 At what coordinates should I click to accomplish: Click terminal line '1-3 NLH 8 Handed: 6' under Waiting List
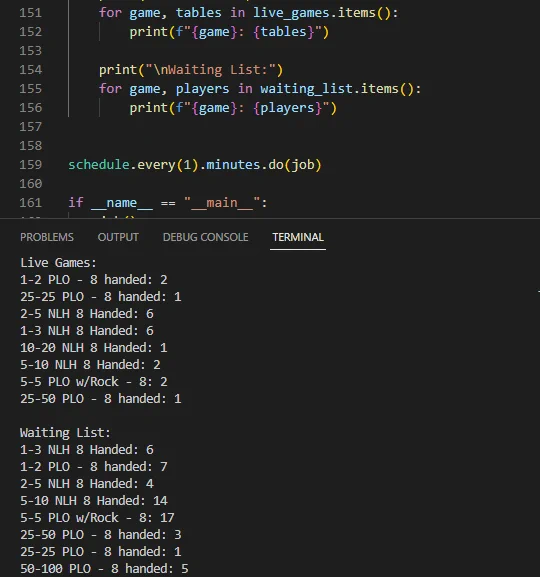[x=87, y=450]
